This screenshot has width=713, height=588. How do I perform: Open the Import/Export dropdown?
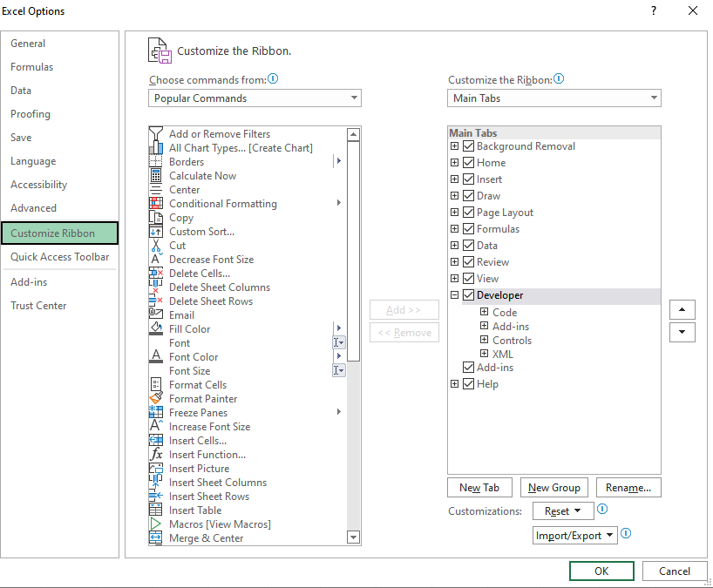(x=574, y=535)
